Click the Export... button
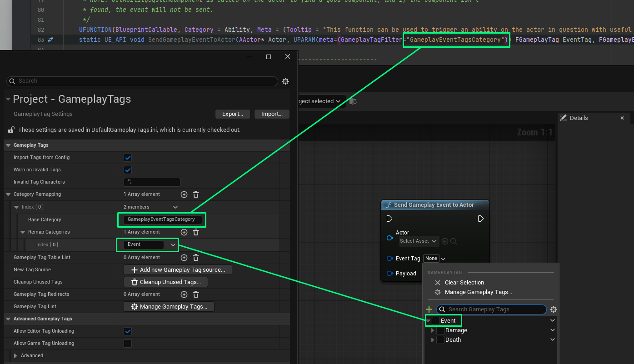634x364 pixels. point(233,114)
